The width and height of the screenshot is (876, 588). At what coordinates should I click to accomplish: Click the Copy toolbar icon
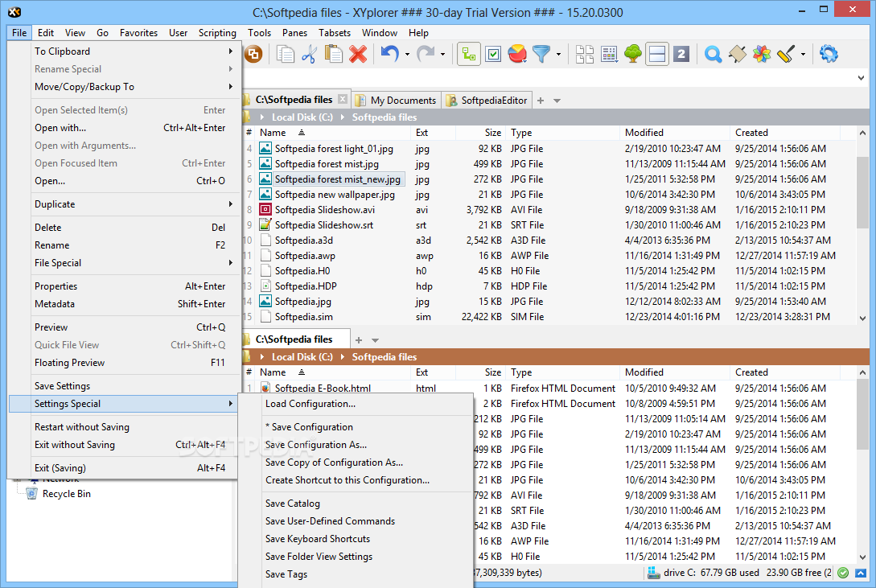point(286,54)
